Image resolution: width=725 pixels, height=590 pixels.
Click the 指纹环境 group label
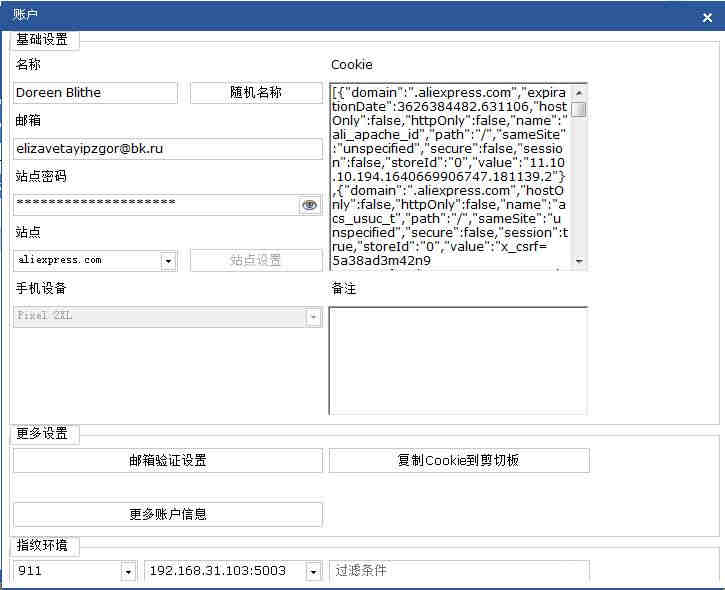(x=42, y=545)
